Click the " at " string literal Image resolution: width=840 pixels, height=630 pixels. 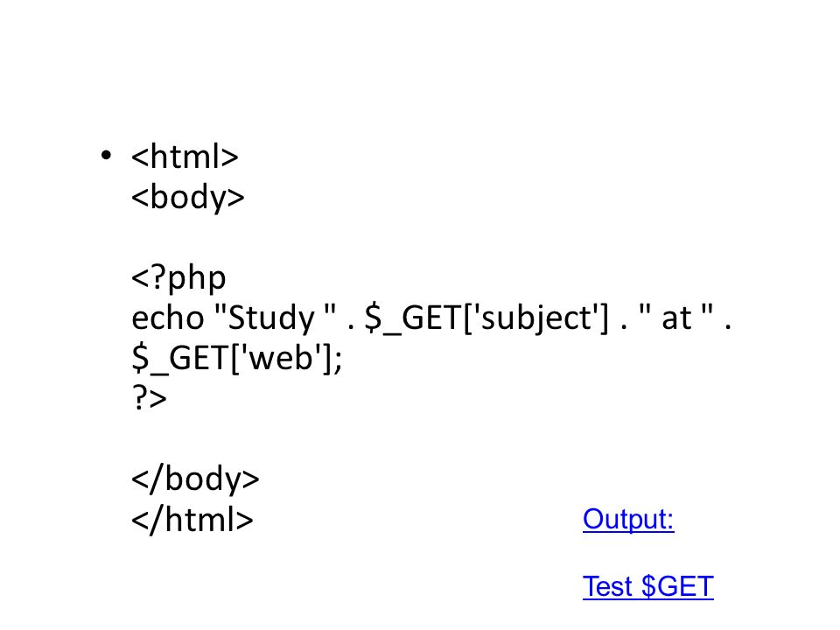pos(676,317)
